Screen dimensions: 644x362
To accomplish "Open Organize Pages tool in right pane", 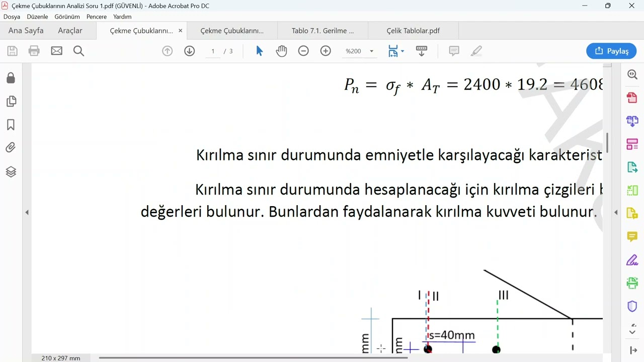I will click(632, 144).
